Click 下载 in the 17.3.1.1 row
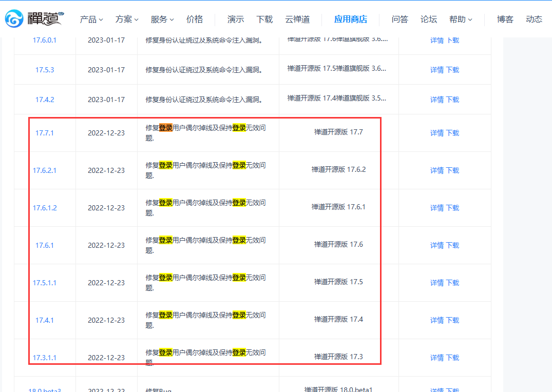The height and width of the screenshot is (392, 552). tap(453, 358)
